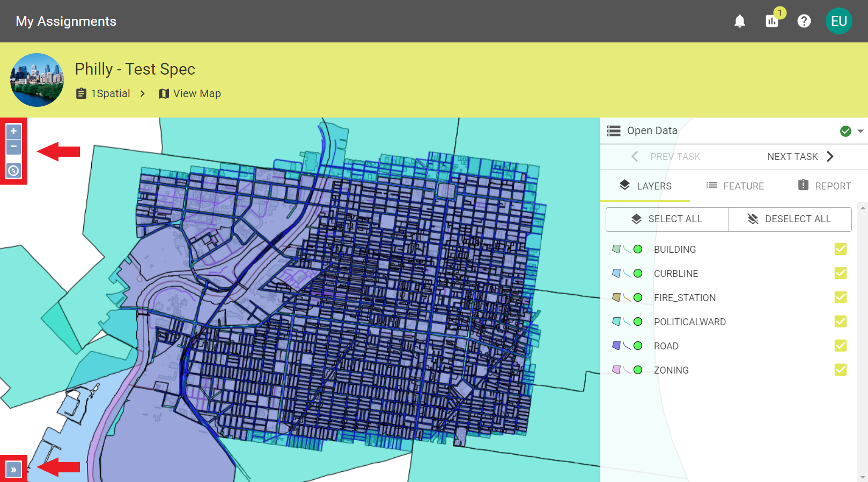The image size is (868, 482).
Task: Toggle the CURBLINE layer checkbox
Action: [841, 273]
